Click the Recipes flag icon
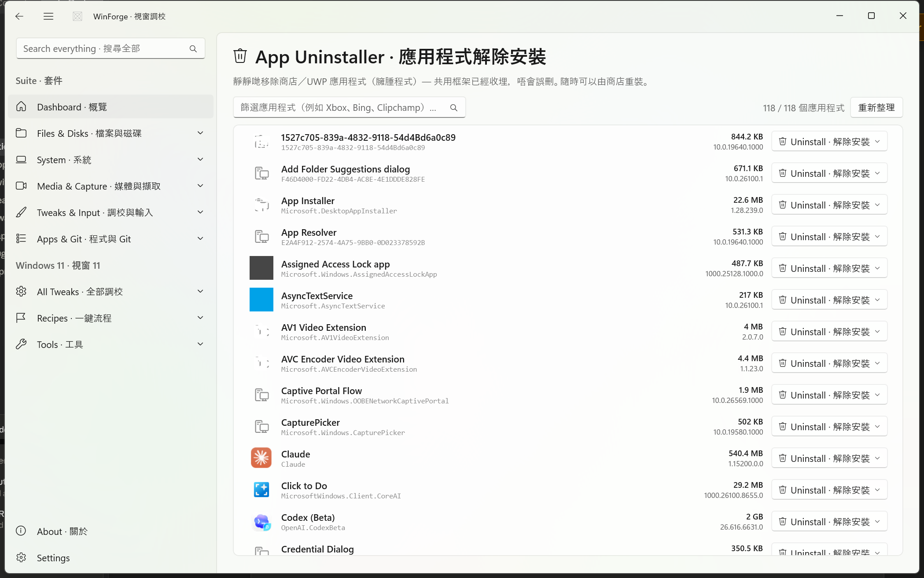This screenshot has width=924, height=578. pyautogui.click(x=21, y=318)
